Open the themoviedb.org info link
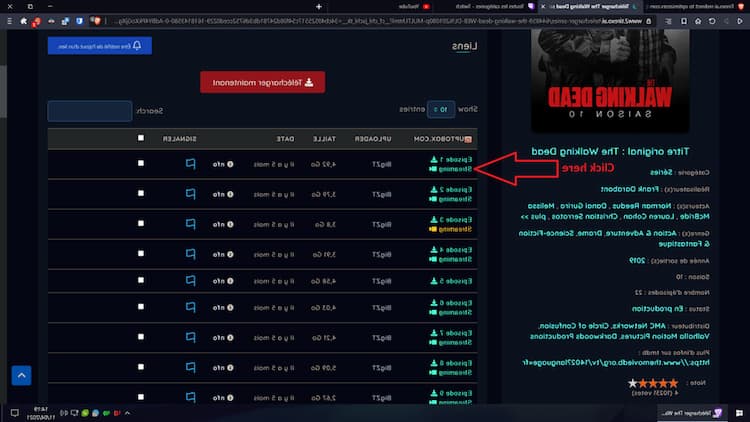Viewport: 750px width, 422px height. click(x=616, y=363)
